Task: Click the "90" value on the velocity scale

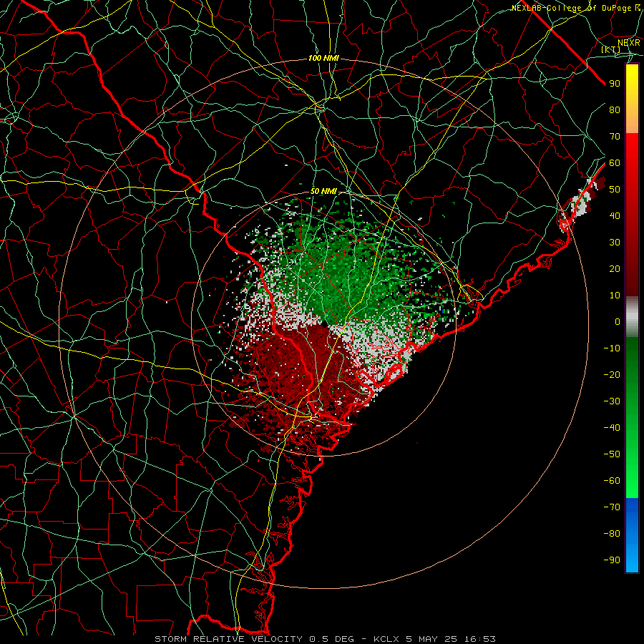Action: coord(615,84)
